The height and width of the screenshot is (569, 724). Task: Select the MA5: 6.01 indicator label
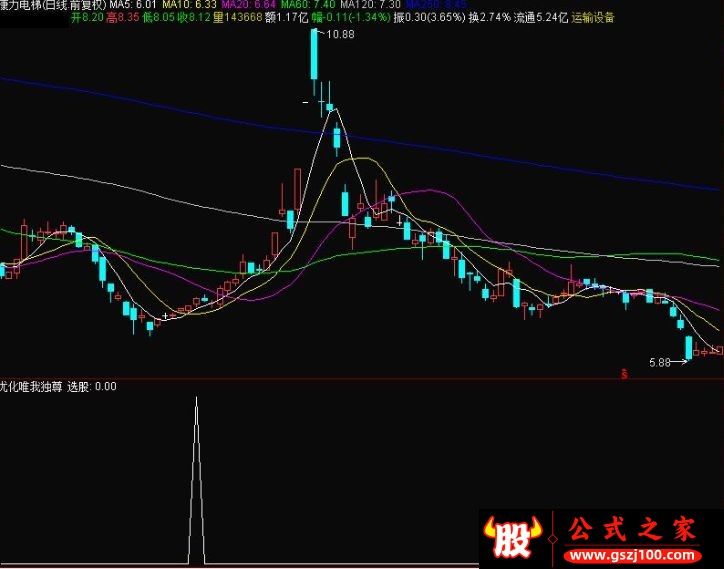coord(134,5)
